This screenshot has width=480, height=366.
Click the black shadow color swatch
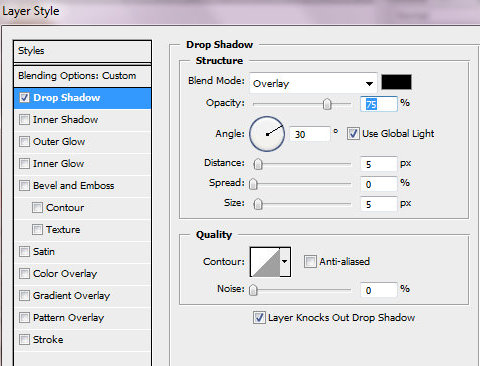click(396, 82)
